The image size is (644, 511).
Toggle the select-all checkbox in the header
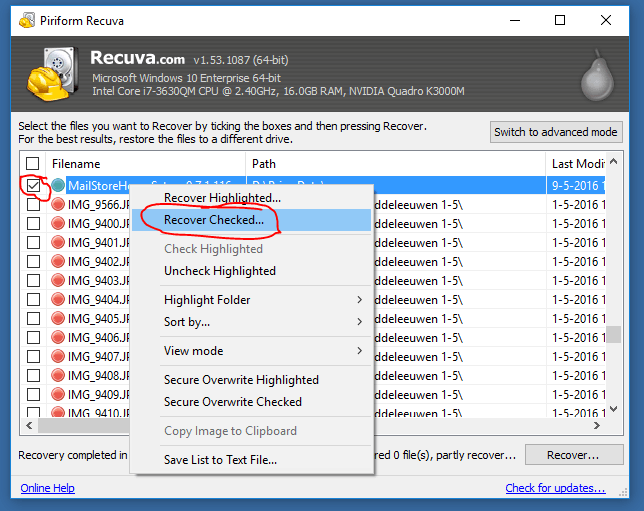(32, 163)
